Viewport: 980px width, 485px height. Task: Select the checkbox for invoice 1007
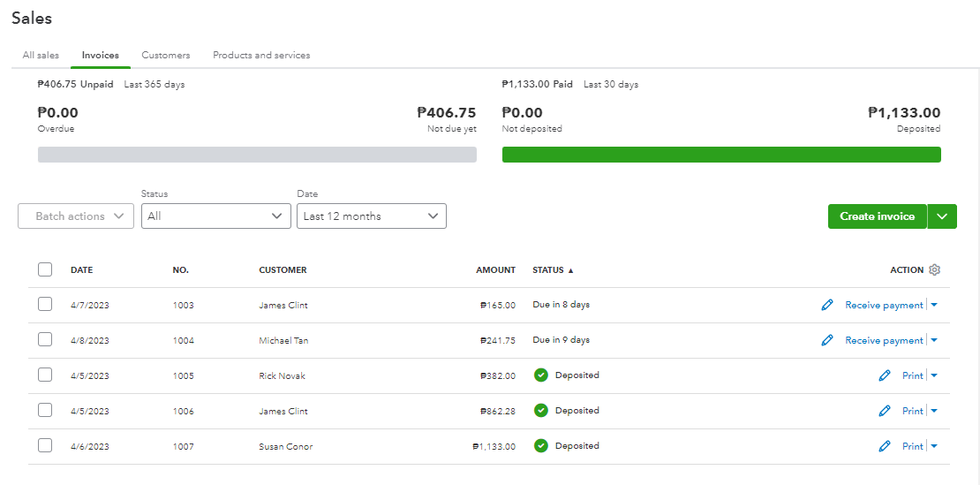[x=45, y=446]
